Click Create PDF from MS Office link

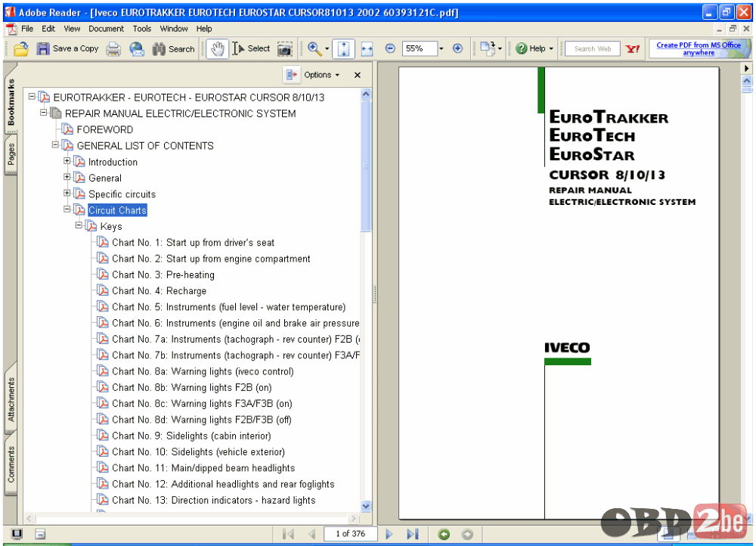pos(699,48)
